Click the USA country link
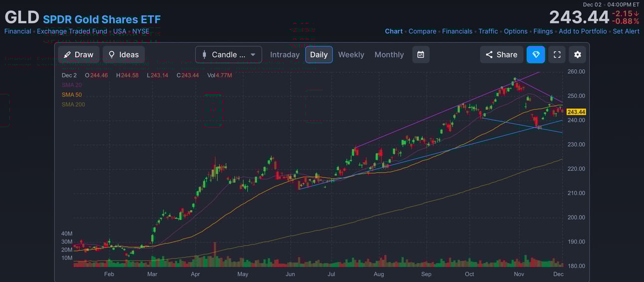644x282 pixels. point(120,31)
